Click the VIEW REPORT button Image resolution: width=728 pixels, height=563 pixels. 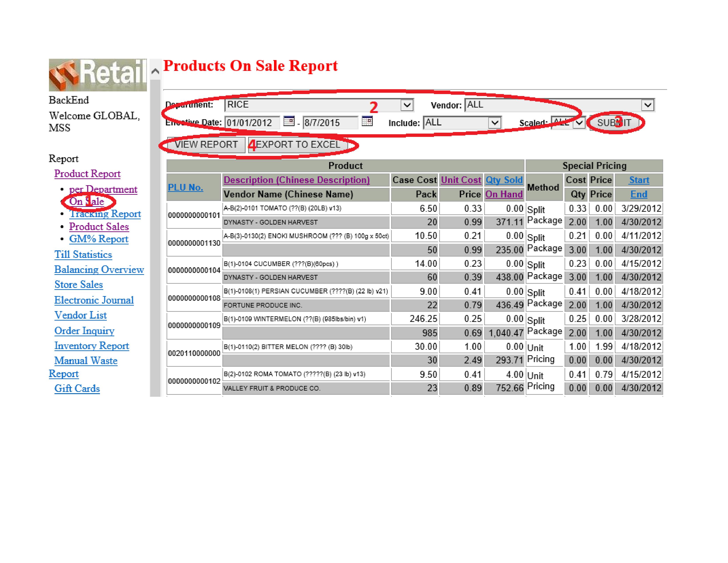point(206,145)
